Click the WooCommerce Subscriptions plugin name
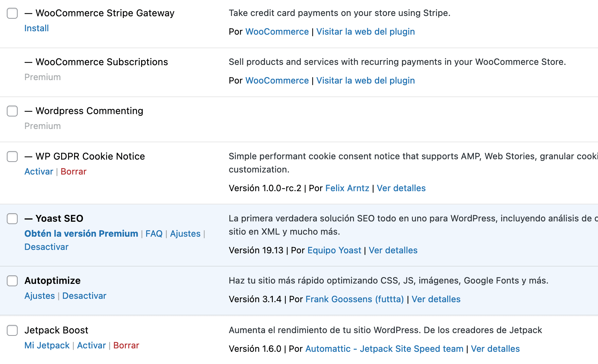This screenshot has height=364, width=598. 102,62
